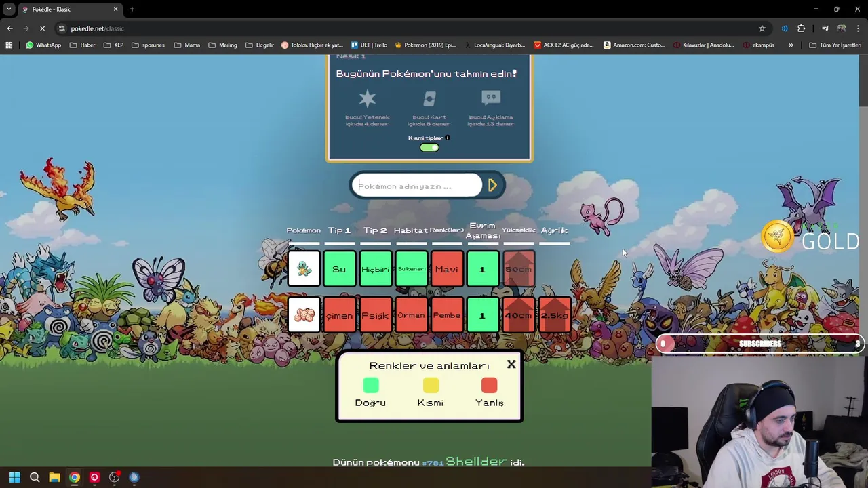The image size is (868, 488).
Task: Toggle the Kısmi tipler switch
Action: point(429,148)
